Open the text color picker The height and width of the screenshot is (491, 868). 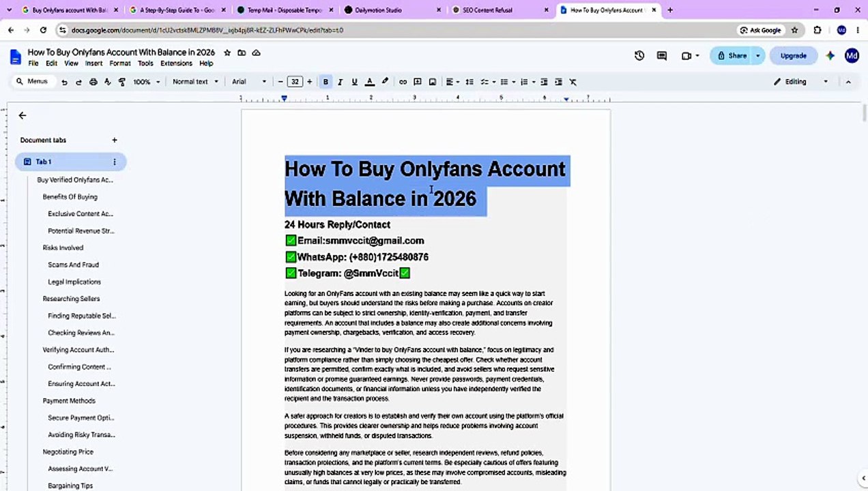(x=369, y=82)
